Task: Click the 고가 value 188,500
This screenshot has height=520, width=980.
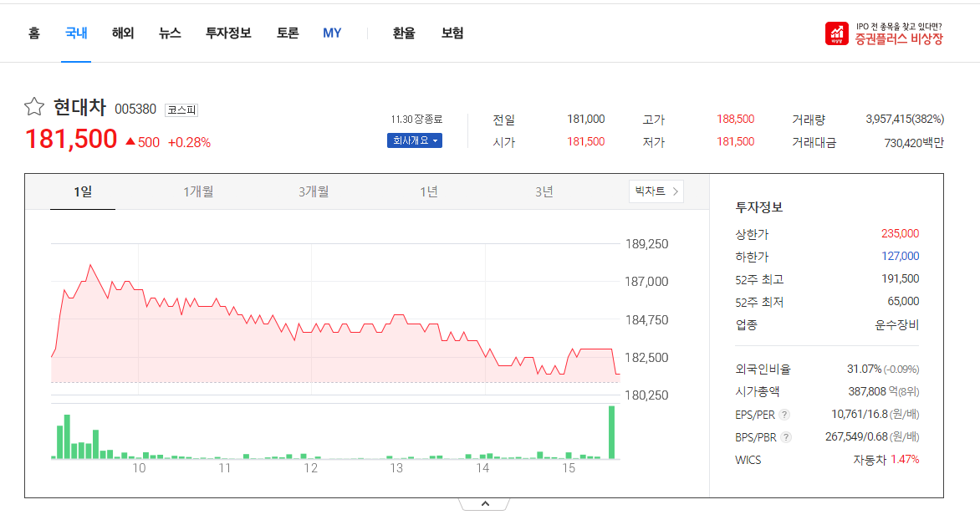Action: (x=736, y=119)
